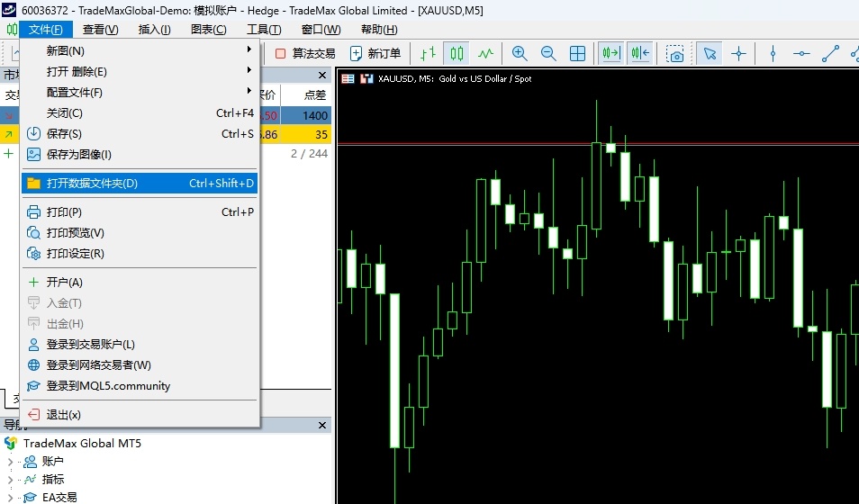Viewport: 859px width, 504px height.
Task: Click the green plus add-symbol icon
Action: pos(8,153)
